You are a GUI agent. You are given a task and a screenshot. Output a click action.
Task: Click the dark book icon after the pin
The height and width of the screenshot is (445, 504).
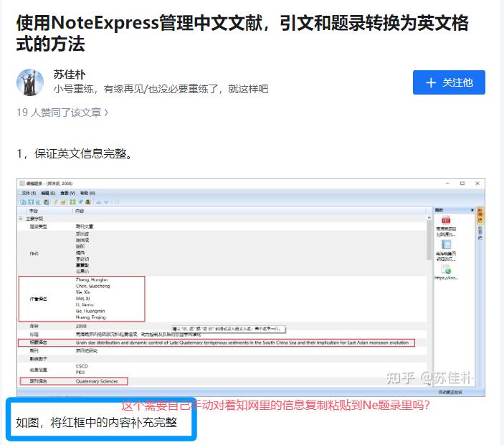(88, 202)
